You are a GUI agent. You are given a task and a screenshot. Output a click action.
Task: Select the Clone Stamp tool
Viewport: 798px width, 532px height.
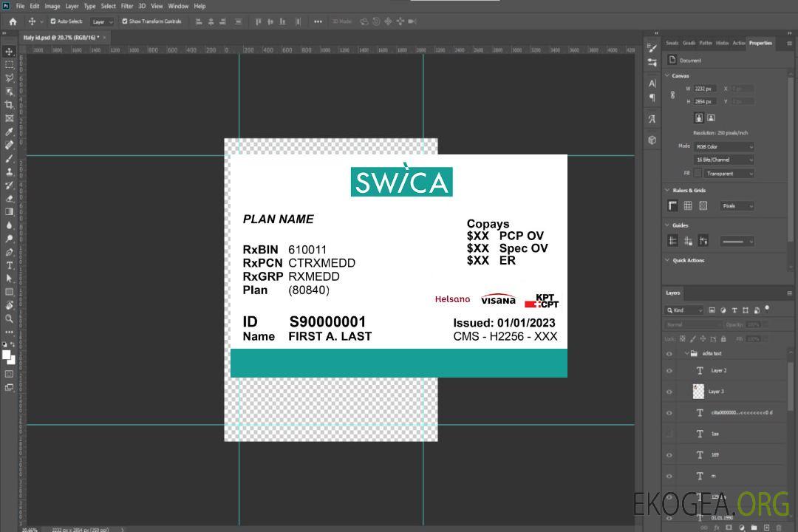tap(9, 171)
